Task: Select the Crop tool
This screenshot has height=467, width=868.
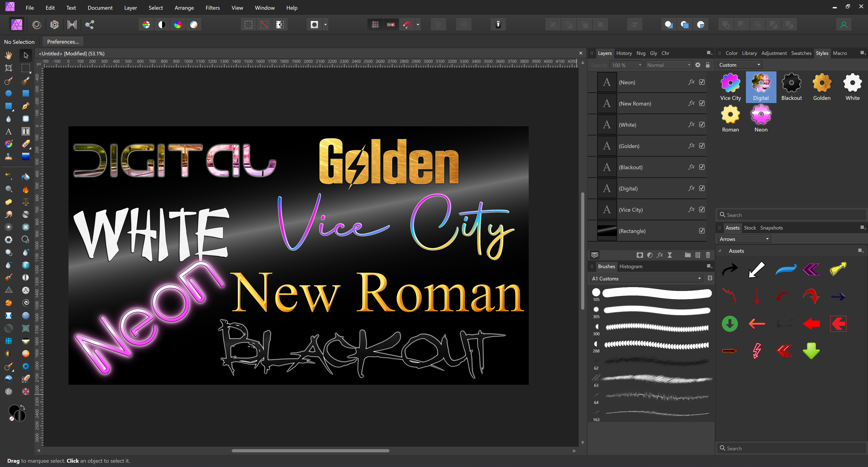Action: 8,68
